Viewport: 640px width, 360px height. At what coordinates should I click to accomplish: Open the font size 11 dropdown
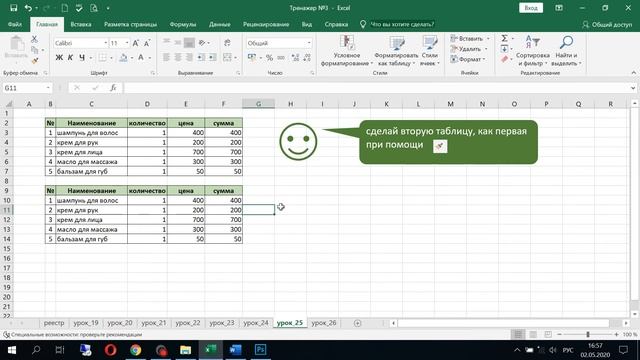[127, 43]
